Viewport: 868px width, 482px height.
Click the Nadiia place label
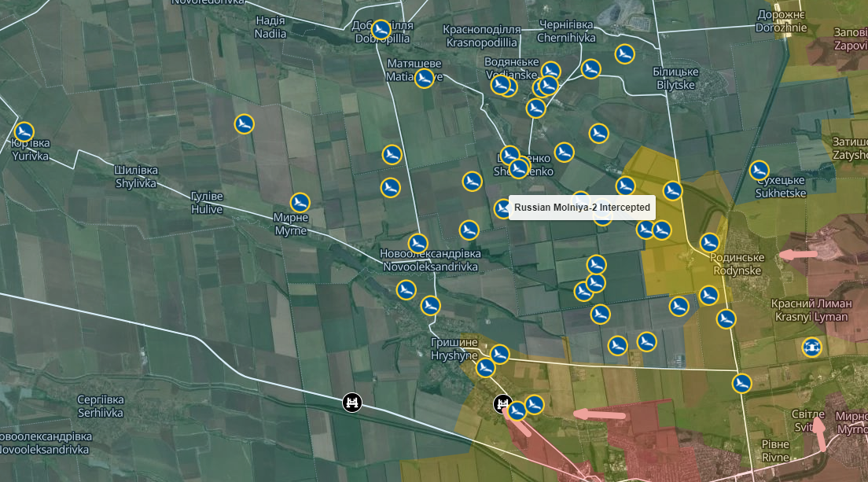pos(270,27)
